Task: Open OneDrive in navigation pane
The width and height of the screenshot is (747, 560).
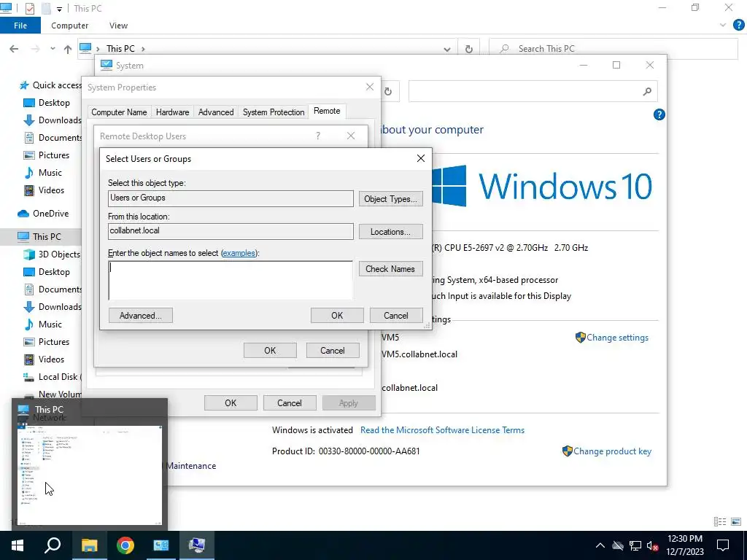Action: click(x=43, y=214)
